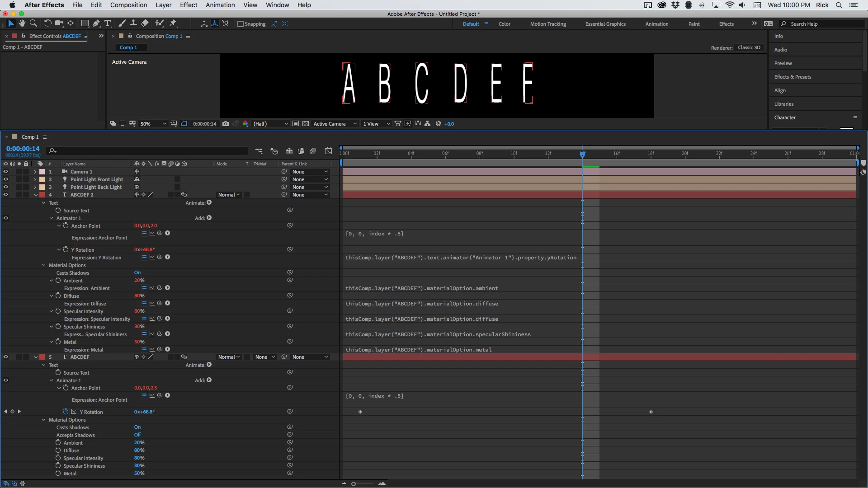
Task: Click the Animate button for ABCDEF 2 text
Action: pos(209,202)
